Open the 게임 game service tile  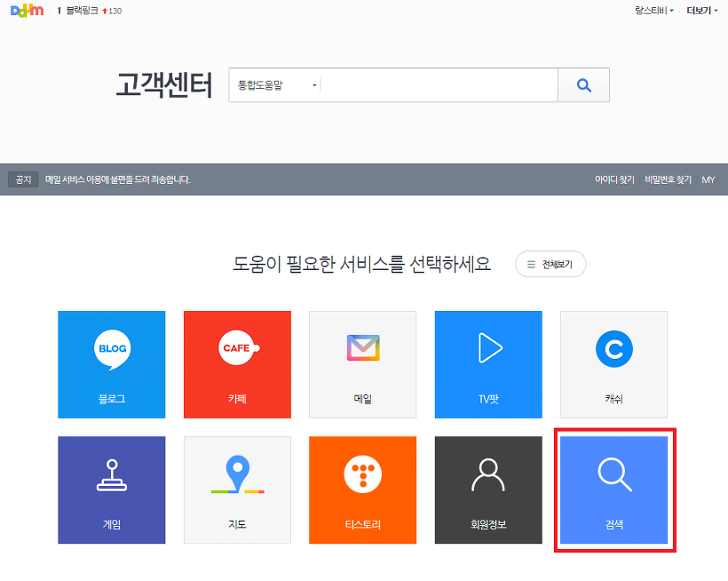tap(112, 490)
